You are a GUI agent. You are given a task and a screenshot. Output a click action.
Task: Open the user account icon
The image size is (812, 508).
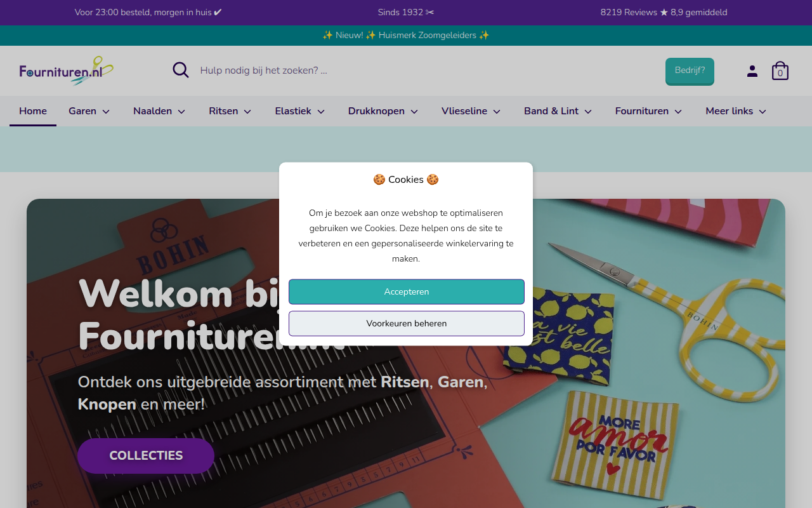pyautogui.click(x=752, y=71)
